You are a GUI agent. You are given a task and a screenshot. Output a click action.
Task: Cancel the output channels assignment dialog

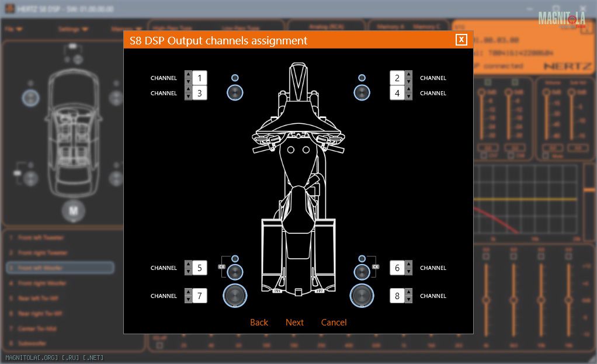334,322
